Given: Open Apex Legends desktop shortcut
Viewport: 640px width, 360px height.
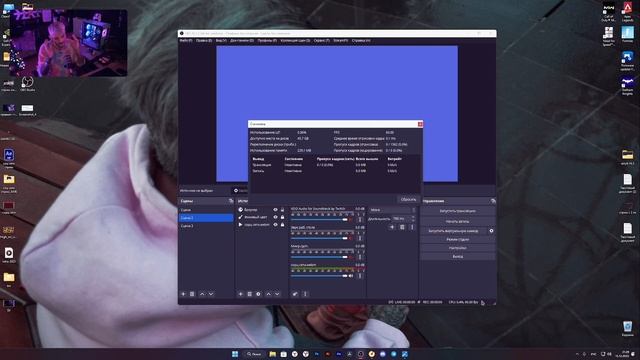Looking at the screenshot, I should point(628,11).
